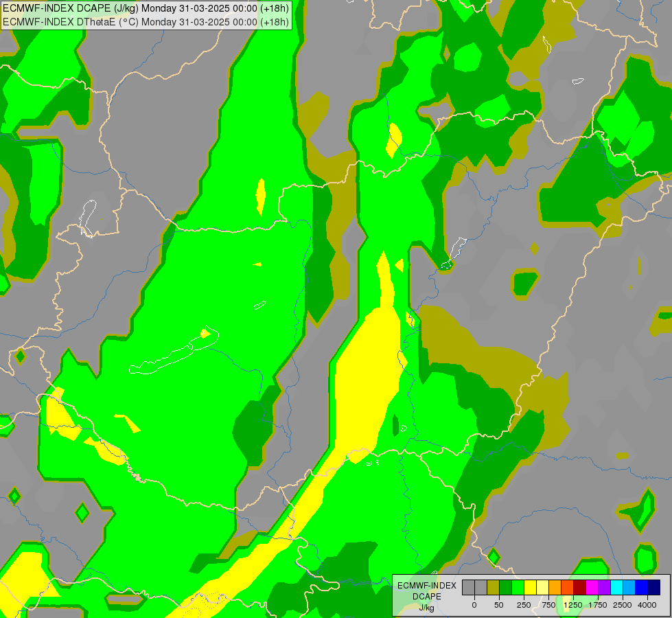
Task: Click the legend unit J/kg
Action: click(427, 608)
